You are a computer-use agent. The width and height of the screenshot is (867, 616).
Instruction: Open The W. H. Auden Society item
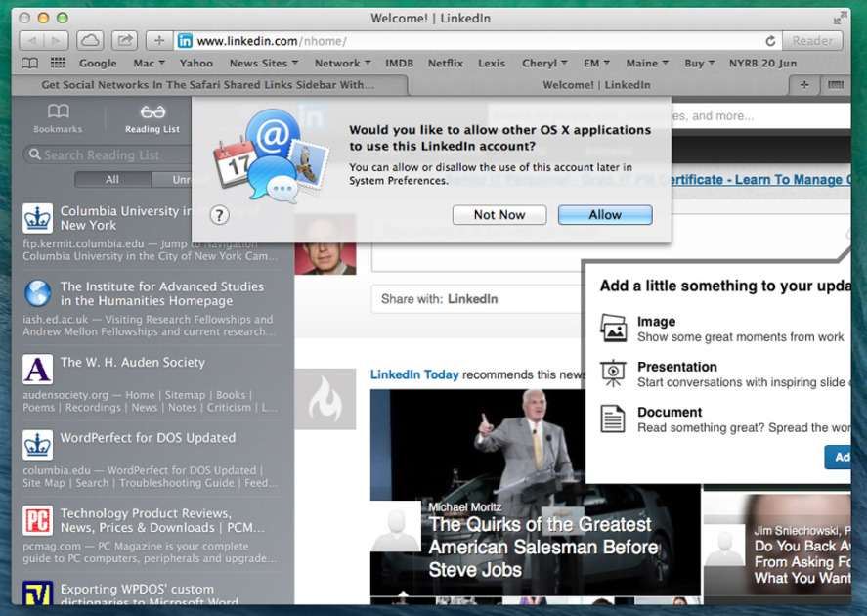click(x=132, y=363)
